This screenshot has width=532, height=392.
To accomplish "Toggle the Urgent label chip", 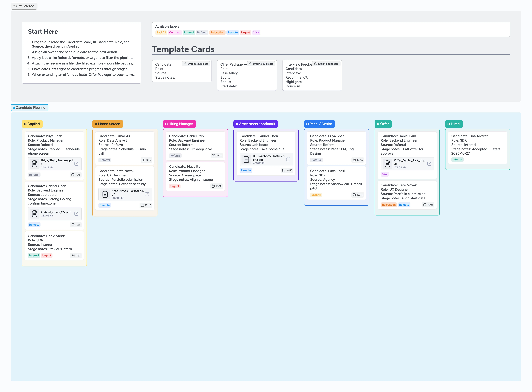I will pyautogui.click(x=245, y=32).
